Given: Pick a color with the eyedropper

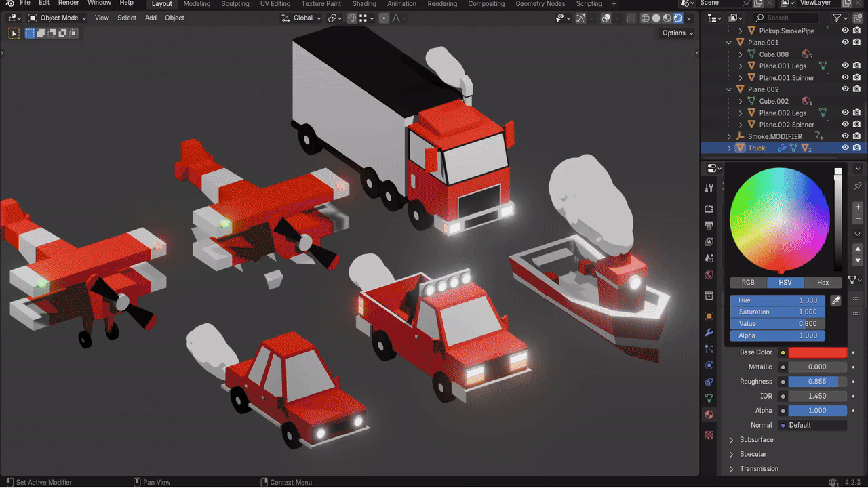Looking at the screenshot, I should click(835, 300).
